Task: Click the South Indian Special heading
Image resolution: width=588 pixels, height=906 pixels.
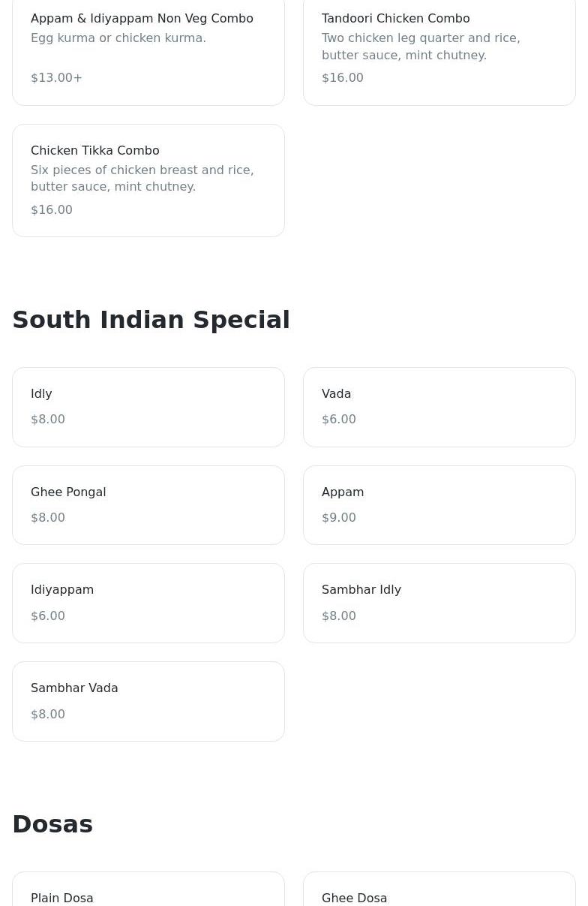Action: tap(151, 320)
